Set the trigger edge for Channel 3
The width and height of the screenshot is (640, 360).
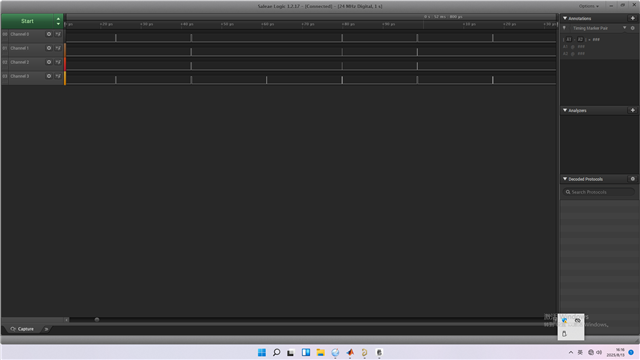(58, 76)
